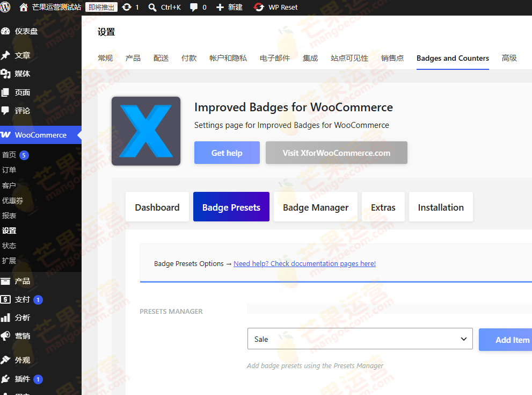
Task: Click the 芒果运营测试站 site name
Action: pos(57,7)
